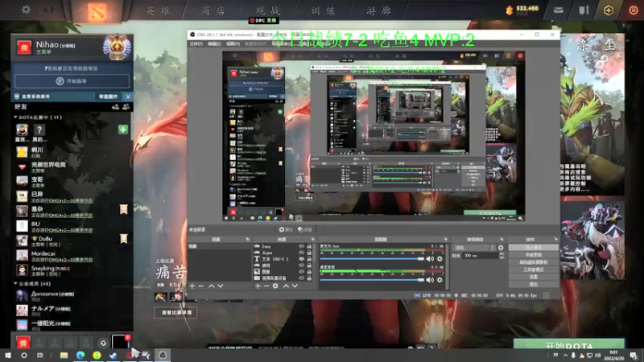
Task: Mute the first mixer channel speaker icon
Action: 430,259
